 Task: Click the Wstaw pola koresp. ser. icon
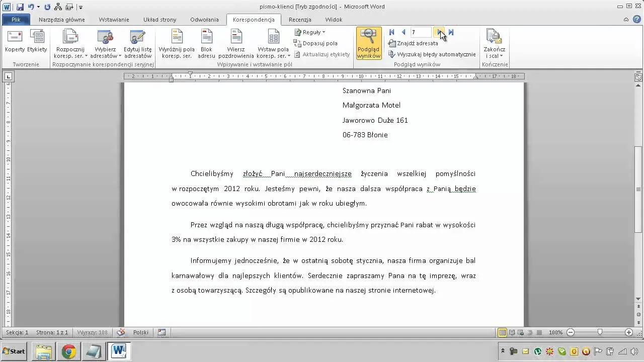pyautogui.click(x=273, y=37)
